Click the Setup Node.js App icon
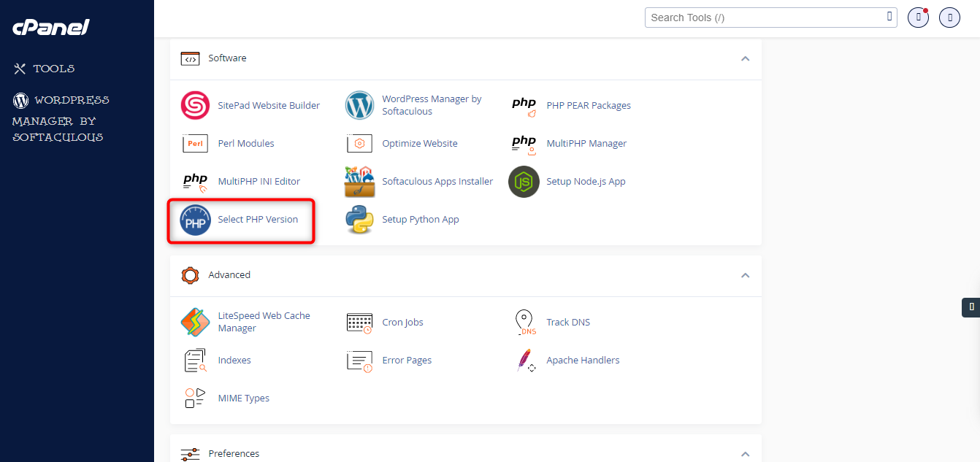The width and height of the screenshot is (980, 462). click(524, 182)
